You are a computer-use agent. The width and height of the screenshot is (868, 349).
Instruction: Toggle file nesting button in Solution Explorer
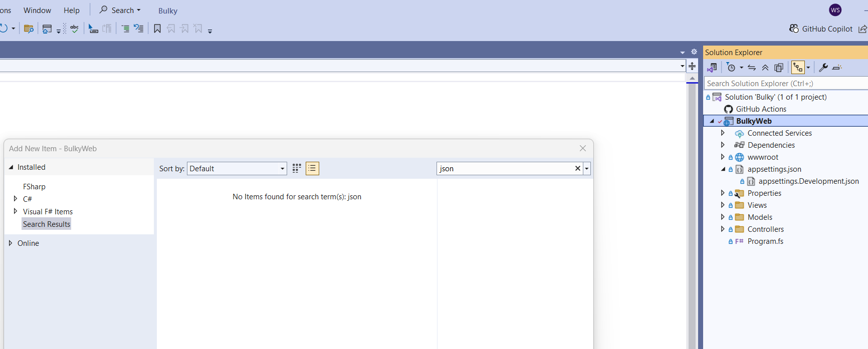tap(798, 67)
